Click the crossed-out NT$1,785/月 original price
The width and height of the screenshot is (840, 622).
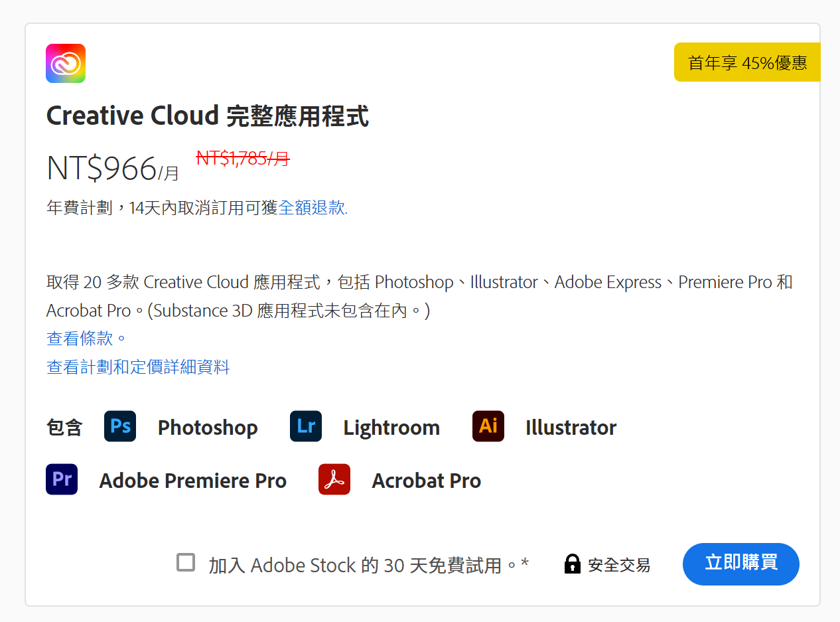coord(243,158)
